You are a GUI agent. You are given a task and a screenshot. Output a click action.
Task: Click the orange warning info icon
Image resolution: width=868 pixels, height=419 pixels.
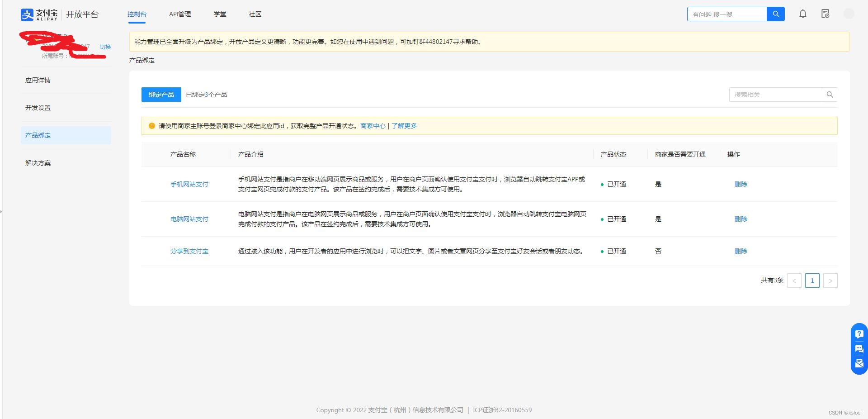click(x=152, y=126)
